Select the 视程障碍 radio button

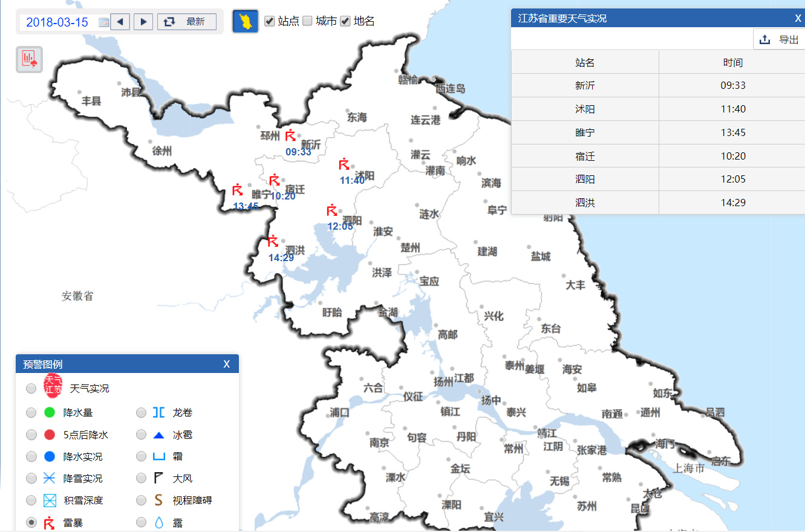click(x=141, y=501)
